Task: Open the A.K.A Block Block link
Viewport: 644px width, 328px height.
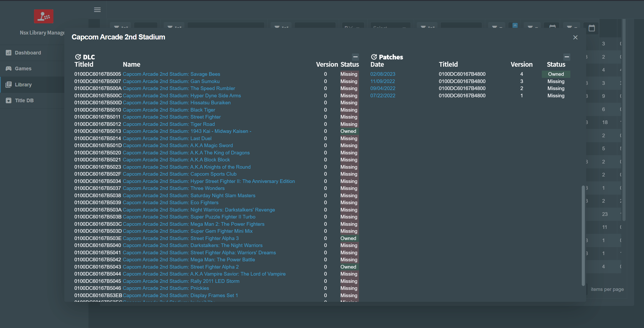Action: pyautogui.click(x=176, y=160)
